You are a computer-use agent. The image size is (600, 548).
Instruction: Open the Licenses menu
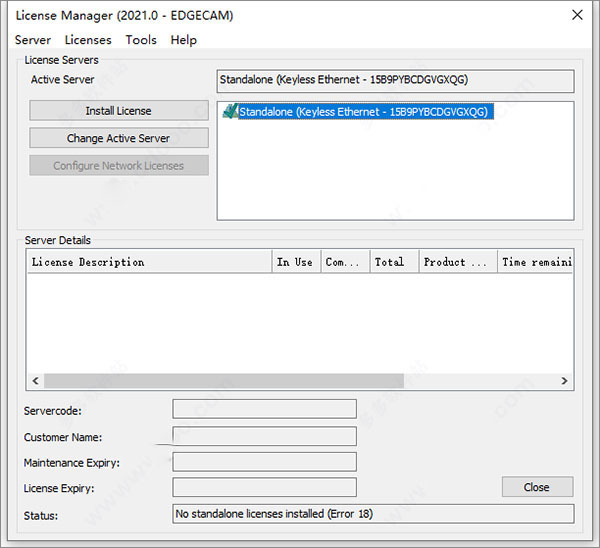point(88,40)
